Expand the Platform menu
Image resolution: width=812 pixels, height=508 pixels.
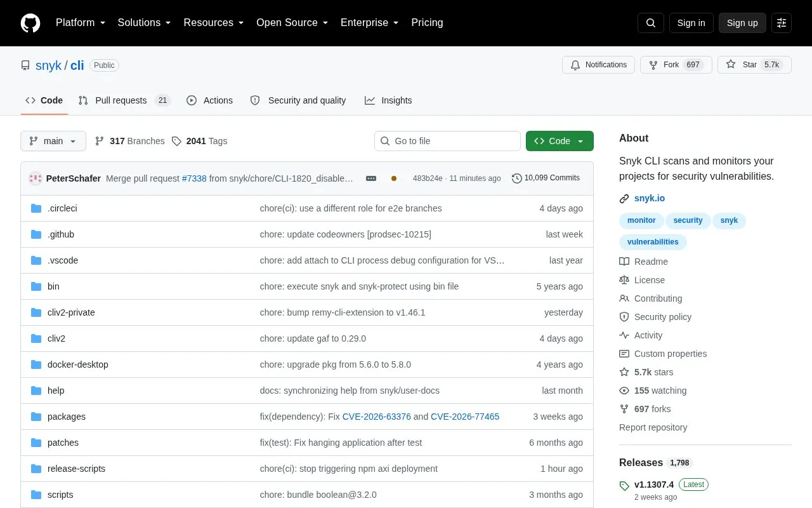click(x=80, y=23)
